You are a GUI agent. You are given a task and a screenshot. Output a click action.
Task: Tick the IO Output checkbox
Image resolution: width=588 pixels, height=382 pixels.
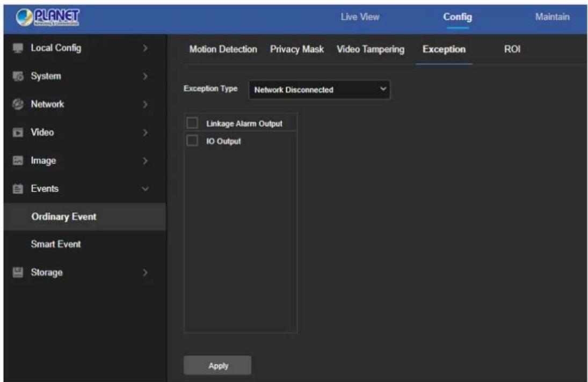(x=192, y=141)
